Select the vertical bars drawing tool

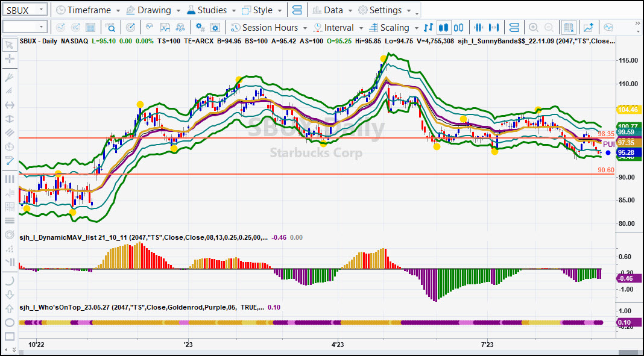point(9,180)
